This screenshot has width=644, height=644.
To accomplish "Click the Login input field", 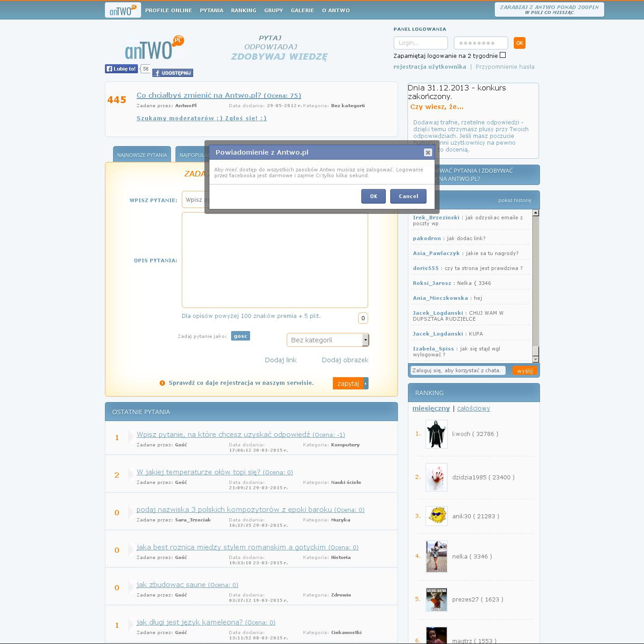I will pos(421,43).
